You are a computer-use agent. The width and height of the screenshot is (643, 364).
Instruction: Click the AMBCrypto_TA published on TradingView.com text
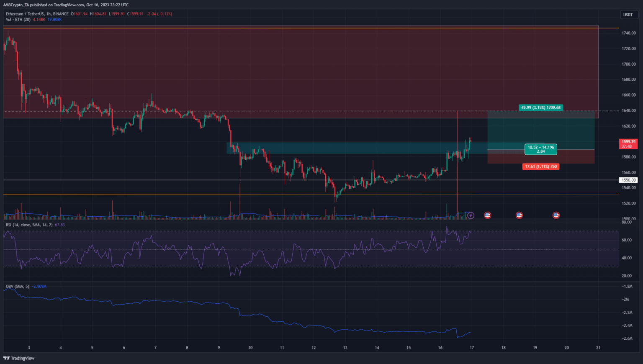click(x=66, y=5)
